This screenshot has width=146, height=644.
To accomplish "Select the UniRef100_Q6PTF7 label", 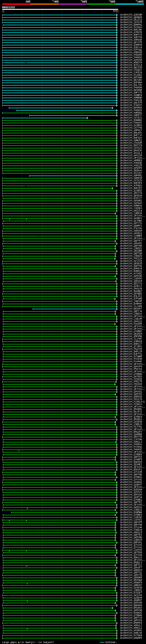I will [x=131, y=241].
